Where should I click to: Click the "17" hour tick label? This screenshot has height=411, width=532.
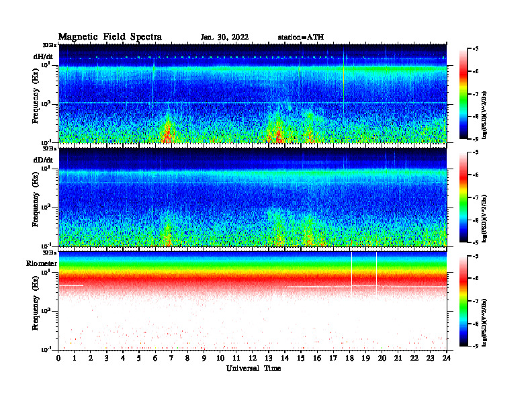coord(334,359)
